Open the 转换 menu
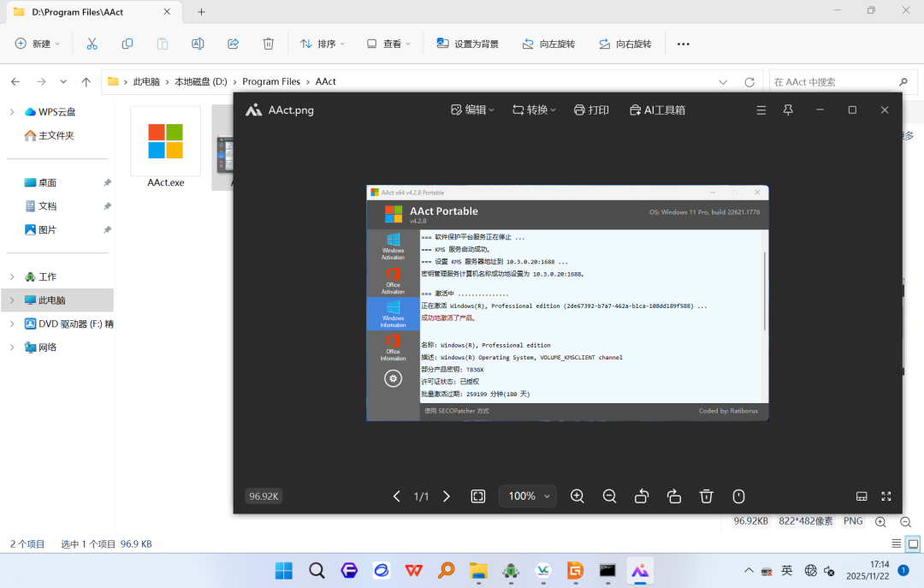The width and height of the screenshot is (924, 588). (534, 110)
